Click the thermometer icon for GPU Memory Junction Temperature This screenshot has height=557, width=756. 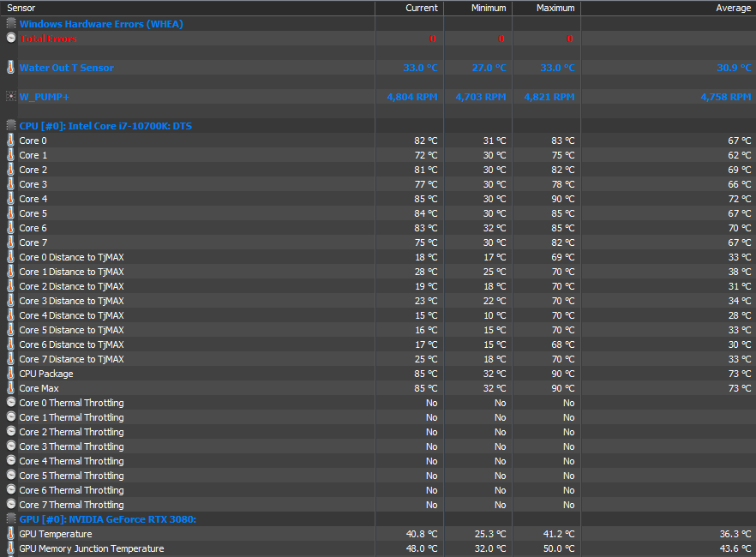tap(10, 548)
